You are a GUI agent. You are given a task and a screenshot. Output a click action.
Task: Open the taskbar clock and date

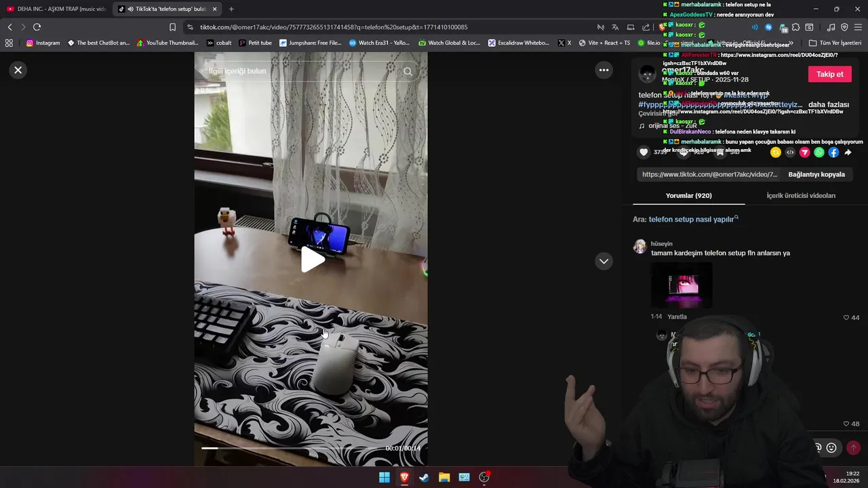[x=848, y=477]
